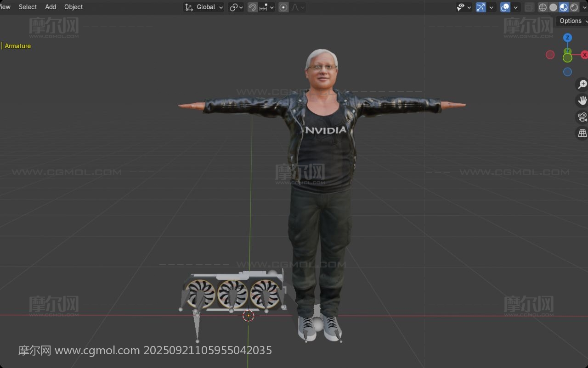Image resolution: width=588 pixels, height=368 pixels.
Task: Click the Options button
Action: click(x=571, y=21)
